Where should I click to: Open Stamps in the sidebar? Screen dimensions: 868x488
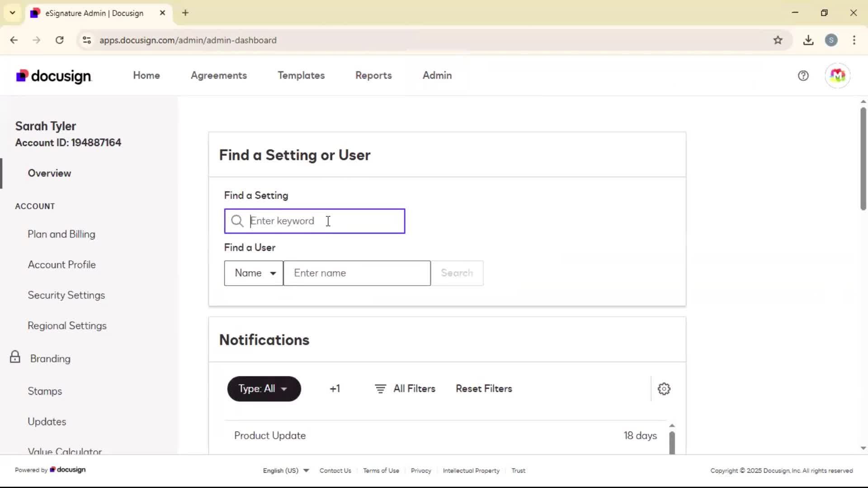45,391
